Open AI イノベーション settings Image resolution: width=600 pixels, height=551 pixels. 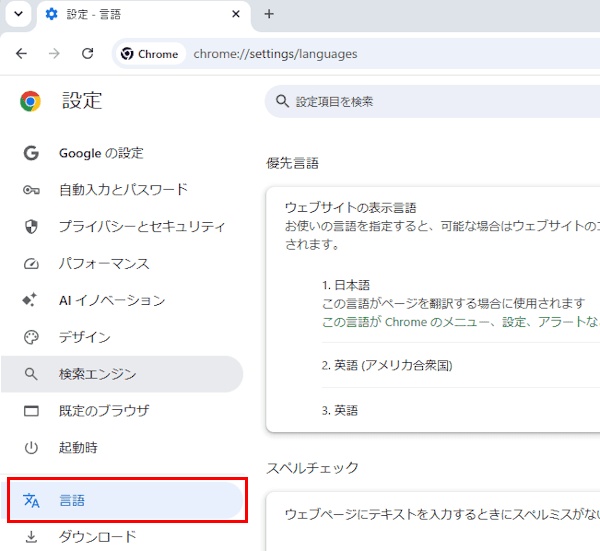click(122, 300)
